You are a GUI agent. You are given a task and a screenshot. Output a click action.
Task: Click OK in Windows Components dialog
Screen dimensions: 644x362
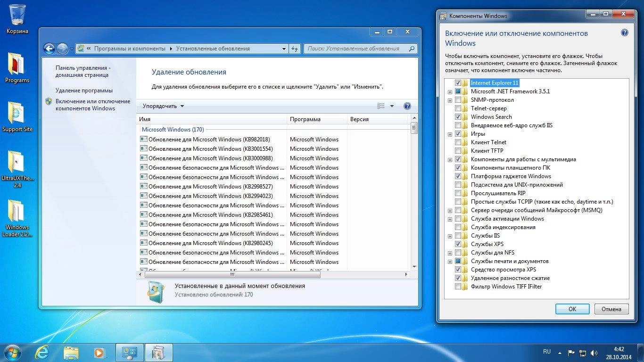(x=572, y=309)
